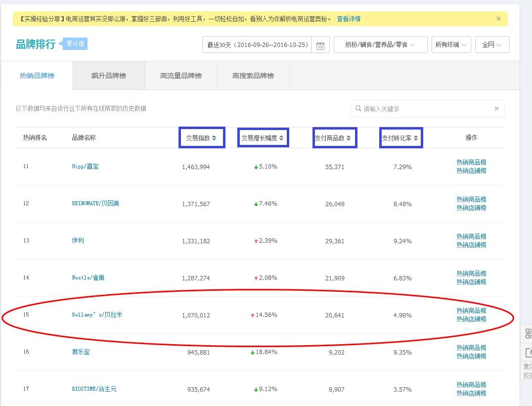Expand the 所有终端 dropdown
This screenshot has height=406, width=532.
click(x=451, y=45)
